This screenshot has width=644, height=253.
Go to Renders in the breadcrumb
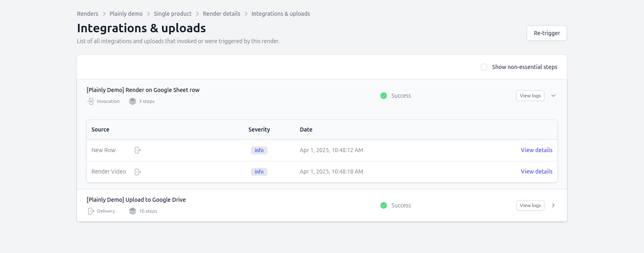[87, 14]
